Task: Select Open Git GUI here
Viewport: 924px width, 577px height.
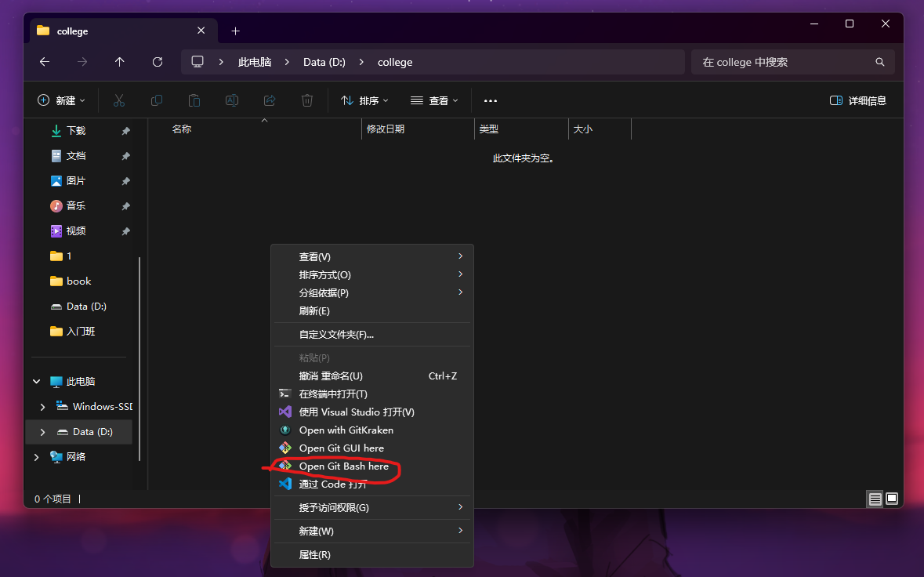Action: [341, 448]
